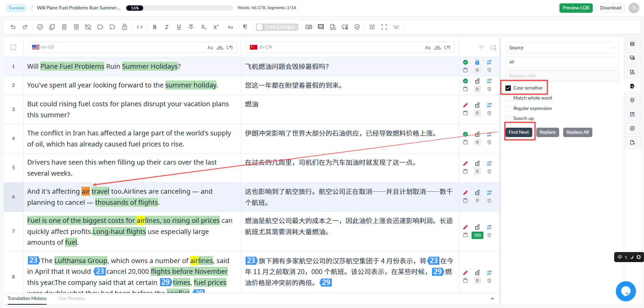This screenshot has width=644, height=308.
Task: Click the Replace button
Action: tap(547, 132)
